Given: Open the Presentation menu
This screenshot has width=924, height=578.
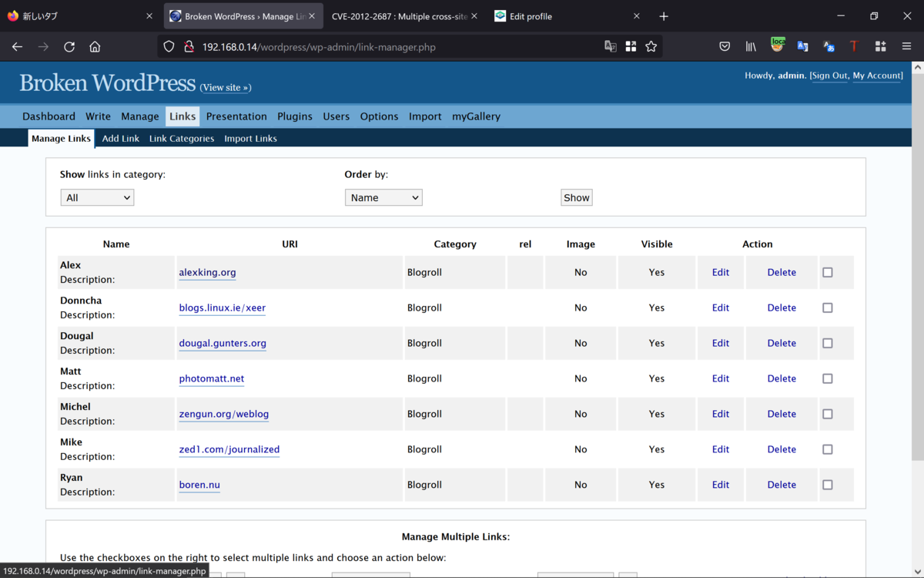Looking at the screenshot, I should [236, 116].
